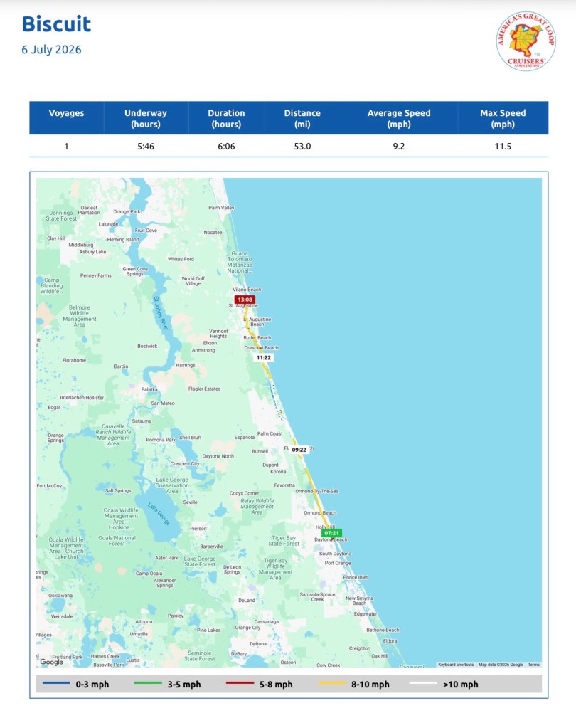Click the yellow 8-10 mph legend swatch

pyautogui.click(x=332, y=683)
